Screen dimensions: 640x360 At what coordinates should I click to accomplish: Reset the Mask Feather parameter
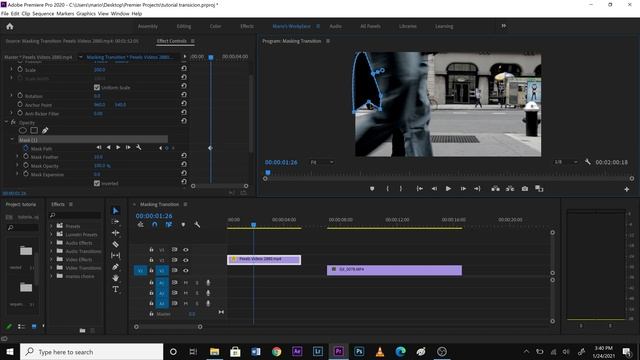tap(184, 156)
